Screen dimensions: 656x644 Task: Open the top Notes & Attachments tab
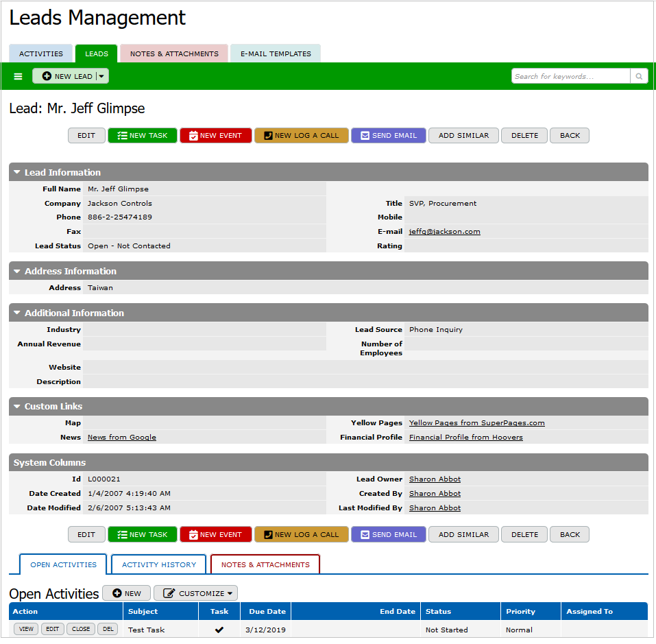pyautogui.click(x=174, y=53)
